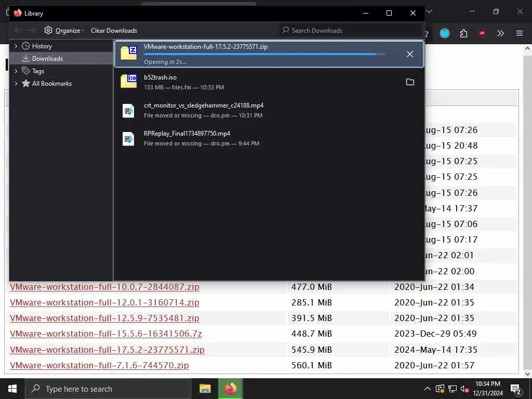The width and height of the screenshot is (532, 399).
Task: Click the network tray icon
Action: point(453,389)
